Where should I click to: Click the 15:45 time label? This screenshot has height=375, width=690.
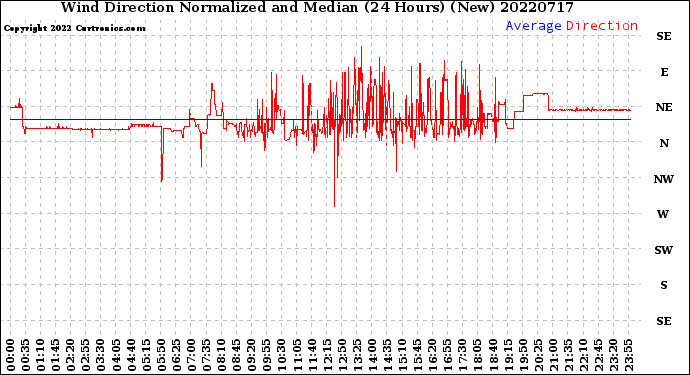click(417, 355)
